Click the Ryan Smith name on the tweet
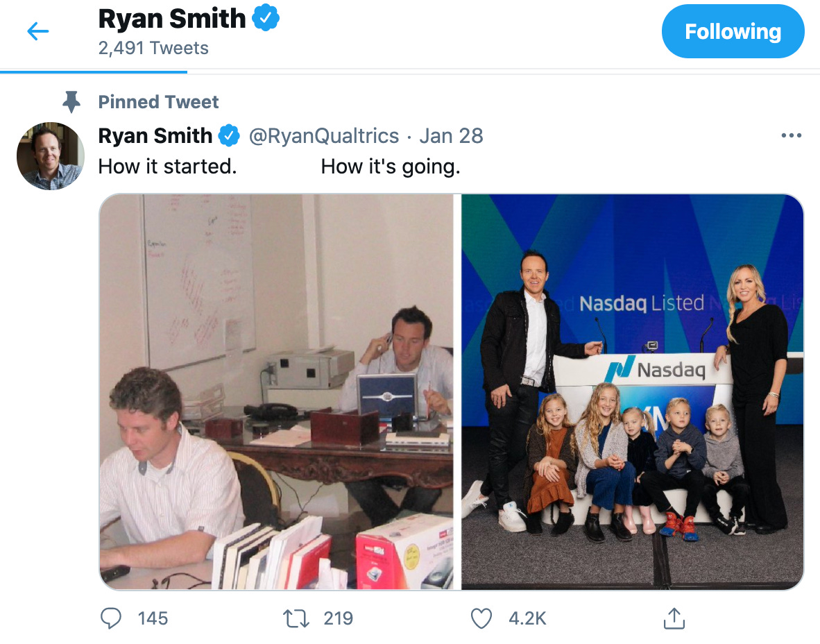The image size is (820, 644). click(155, 135)
